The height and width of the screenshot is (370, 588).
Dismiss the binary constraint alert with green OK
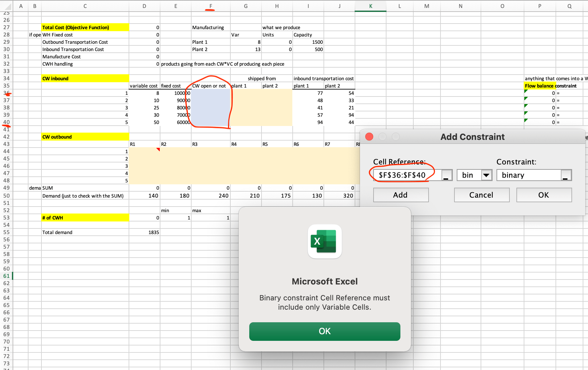[x=324, y=331]
